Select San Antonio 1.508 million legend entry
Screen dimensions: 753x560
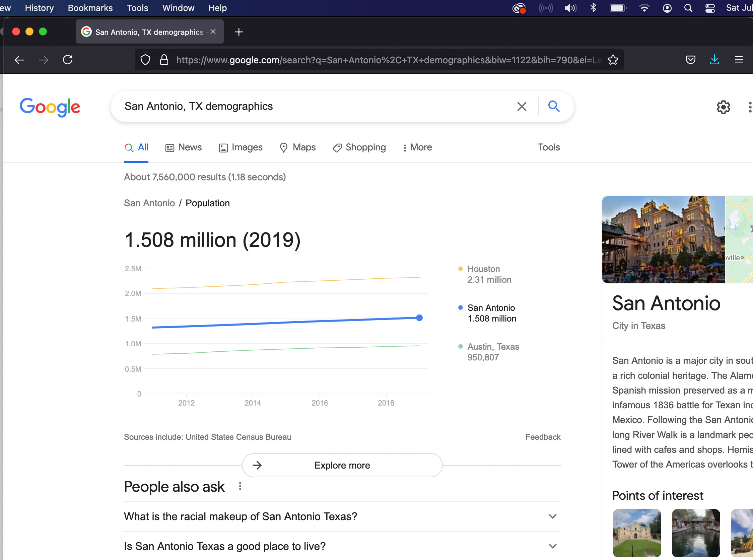(x=487, y=313)
